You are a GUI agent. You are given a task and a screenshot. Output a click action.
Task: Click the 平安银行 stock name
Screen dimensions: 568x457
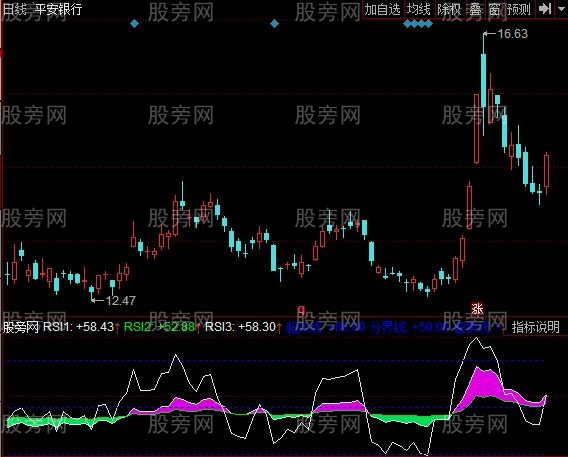58,9
